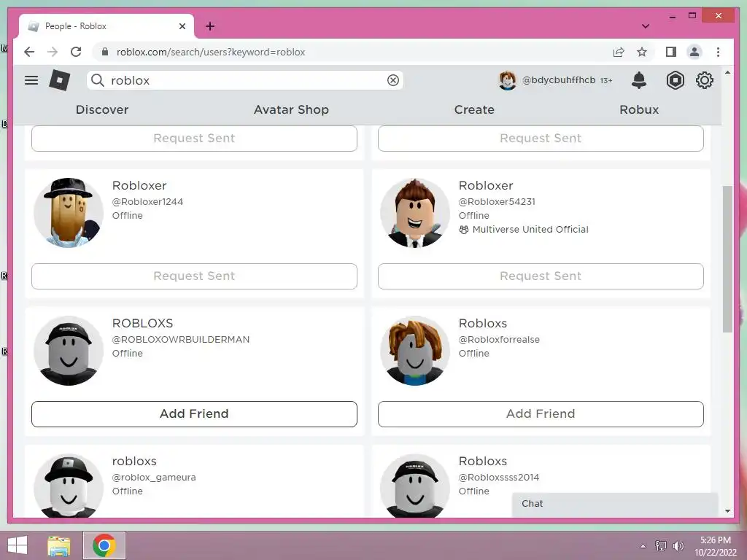Open Chrome profile account button
747x560 pixels.
[694, 52]
